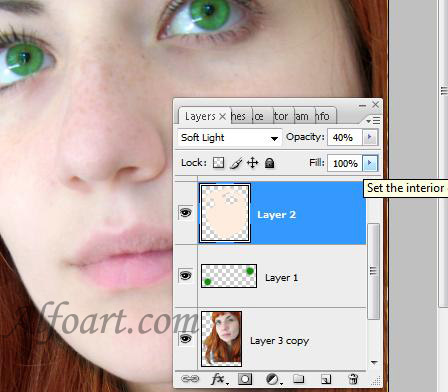This screenshot has height=392, width=448.
Task: Click the Fill value field showing 100%
Action: pos(345,163)
